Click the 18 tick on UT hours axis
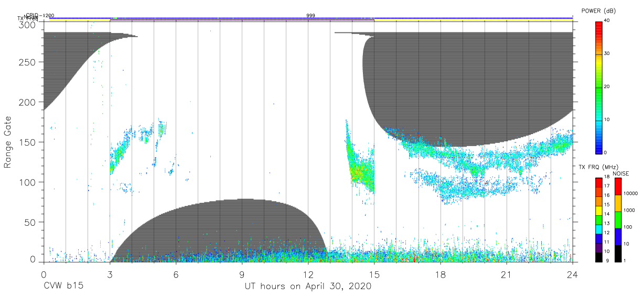644x297 pixels. pyautogui.click(x=441, y=274)
